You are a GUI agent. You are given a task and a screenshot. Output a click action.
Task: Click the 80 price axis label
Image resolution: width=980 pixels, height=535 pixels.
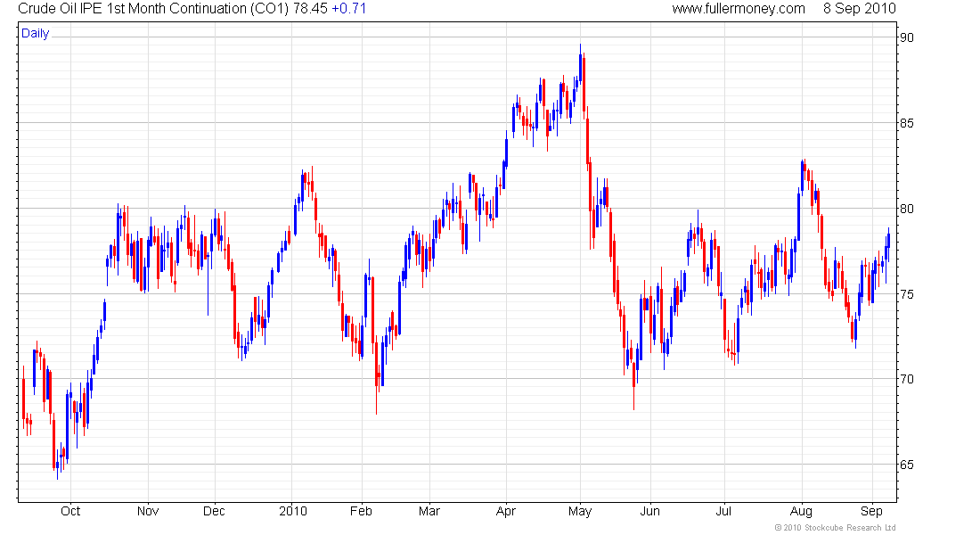pos(906,209)
